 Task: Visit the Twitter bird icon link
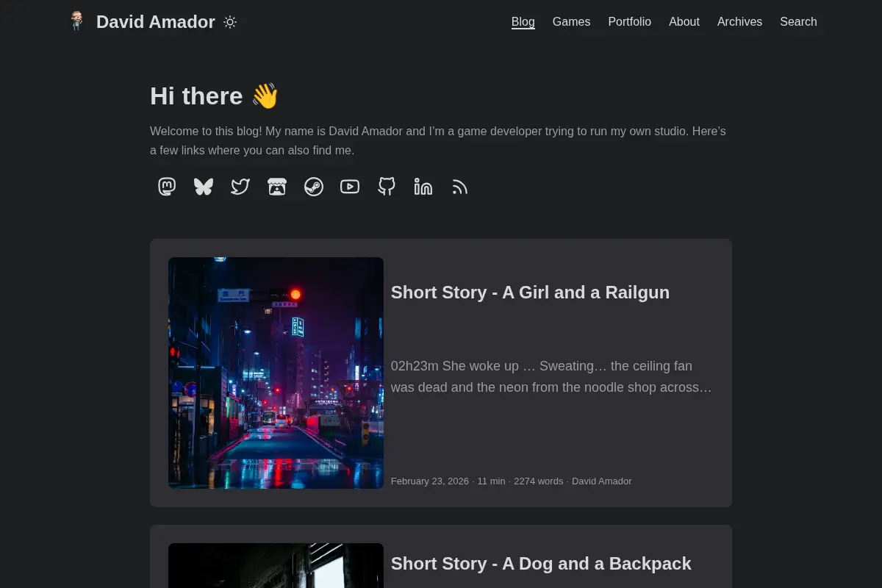240,187
